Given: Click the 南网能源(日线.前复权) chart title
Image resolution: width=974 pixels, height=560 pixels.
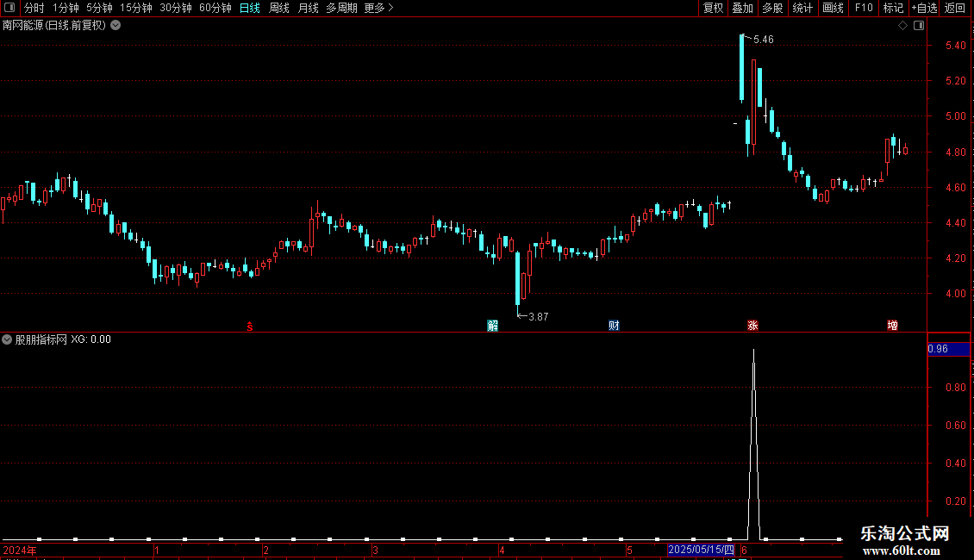Looking at the screenshot, I should [54, 26].
